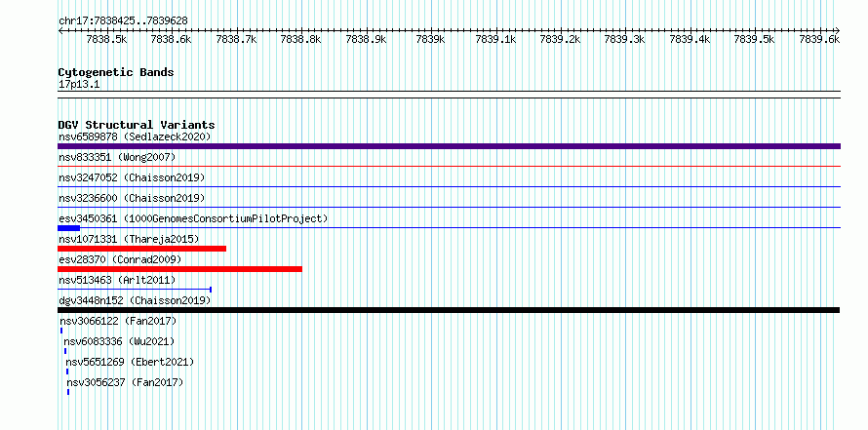Image resolution: width=868 pixels, height=430 pixels.
Task: Select the purple nsv6589878 variant bar
Action: [x=449, y=146]
